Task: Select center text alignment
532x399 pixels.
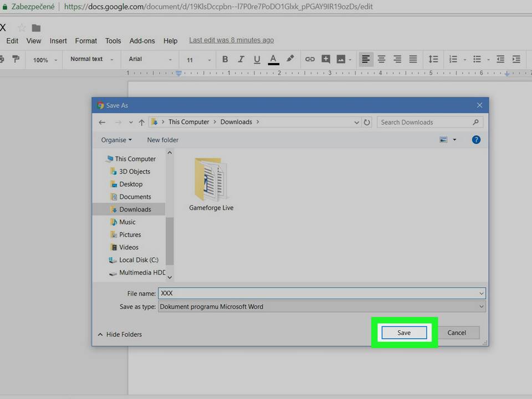Action: tap(381, 59)
